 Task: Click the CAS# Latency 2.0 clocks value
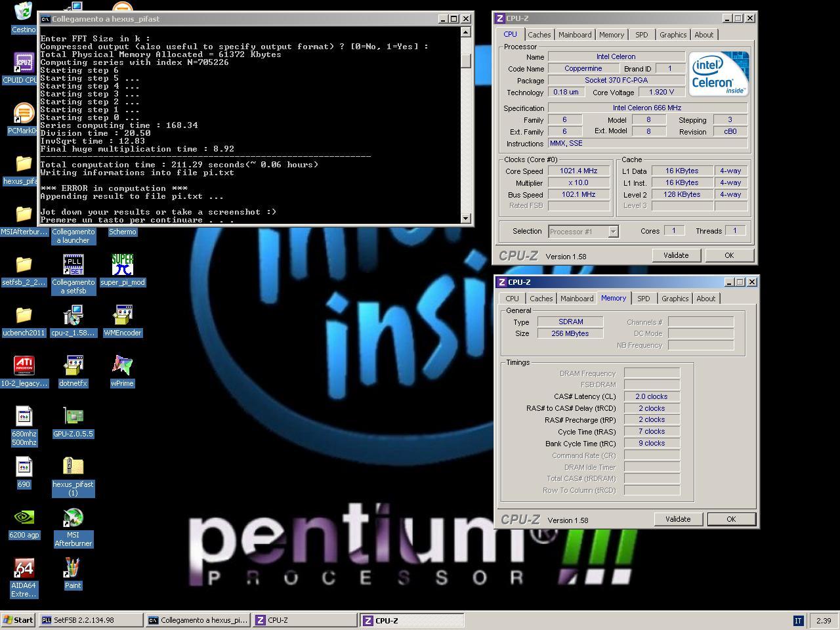coord(652,397)
